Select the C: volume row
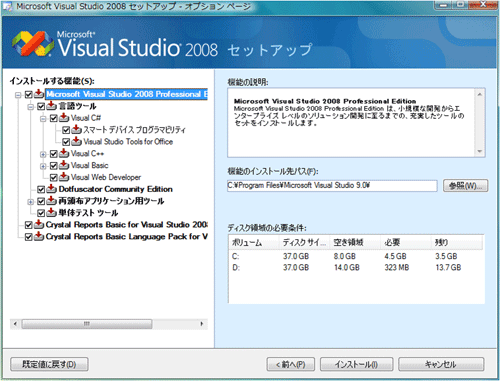This screenshot has height=381, width=500. point(356,256)
